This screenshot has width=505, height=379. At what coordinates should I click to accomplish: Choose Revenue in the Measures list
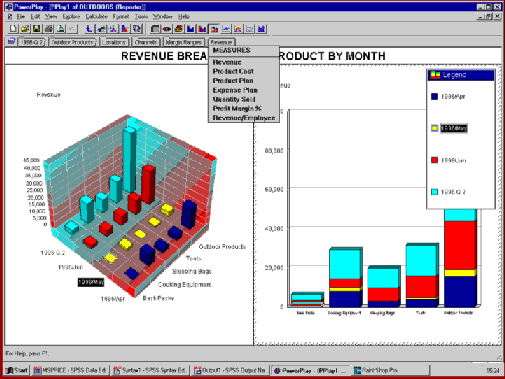(244, 62)
